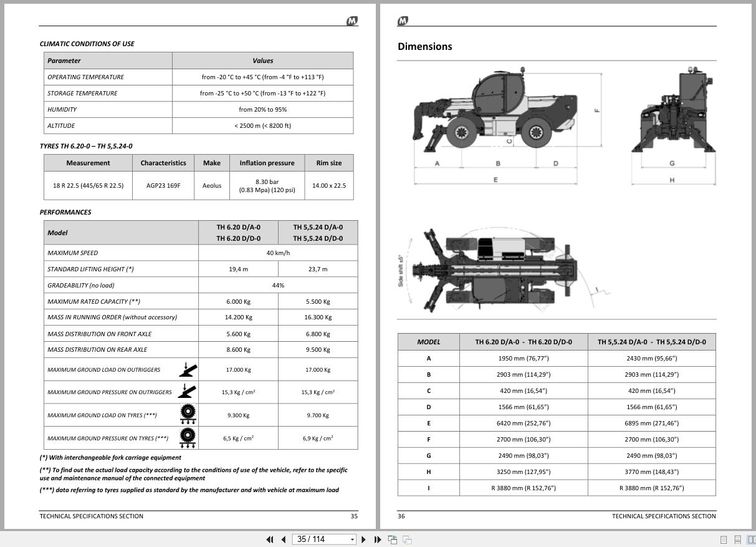The height and width of the screenshot is (547, 756).
Task: Click the tyre make 'Aeolus'
Action: coord(212,185)
